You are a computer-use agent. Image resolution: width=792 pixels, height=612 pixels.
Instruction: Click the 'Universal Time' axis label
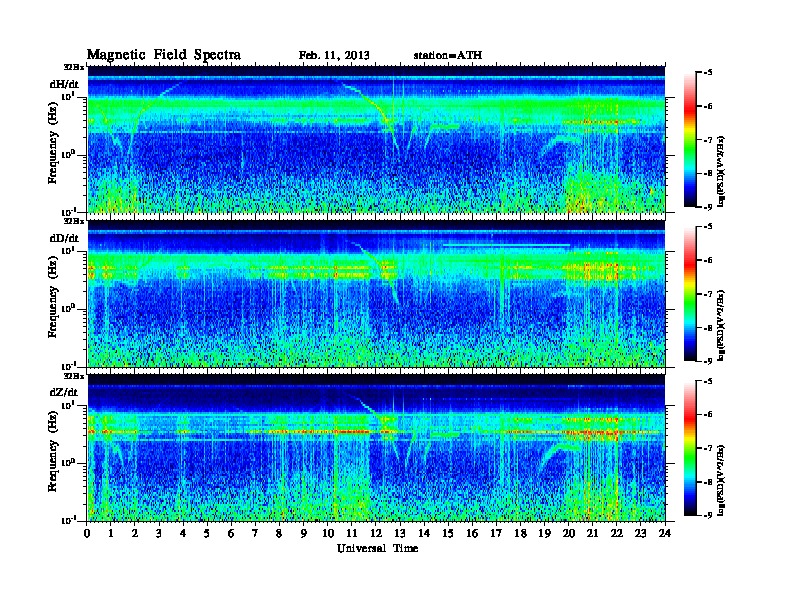[377, 548]
